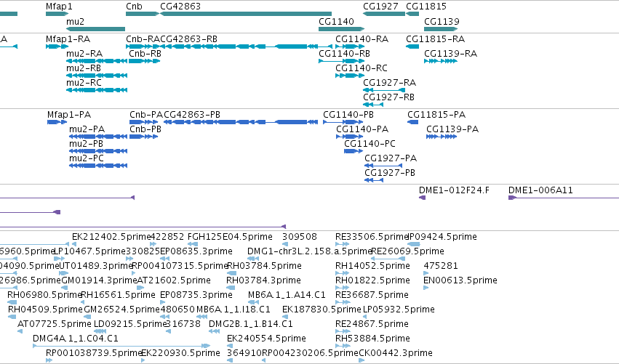
Task: Click the RH01822.5prime EST label
Action: 372,280
